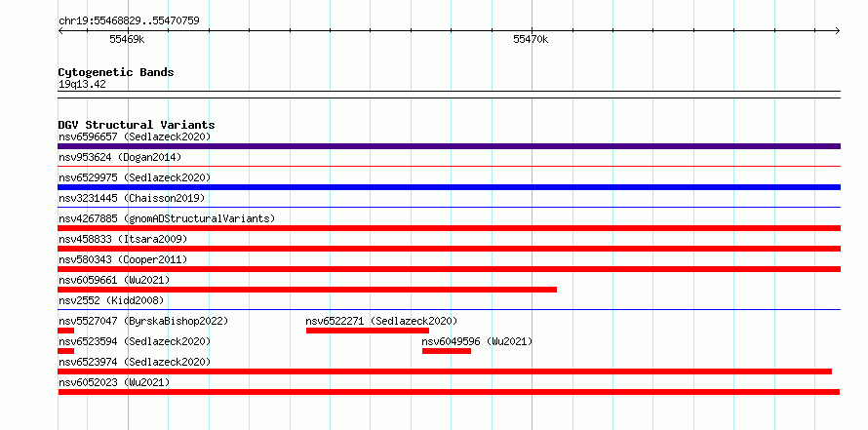Open the nsv953624 (Dogan2014) label
868x430 pixels.
click(120, 157)
